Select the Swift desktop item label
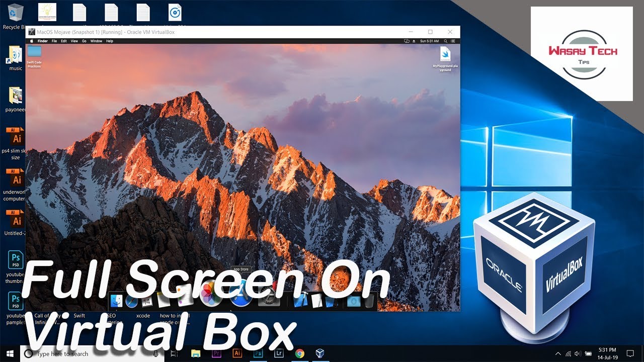The width and height of the screenshot is (644, 362). 79,316
